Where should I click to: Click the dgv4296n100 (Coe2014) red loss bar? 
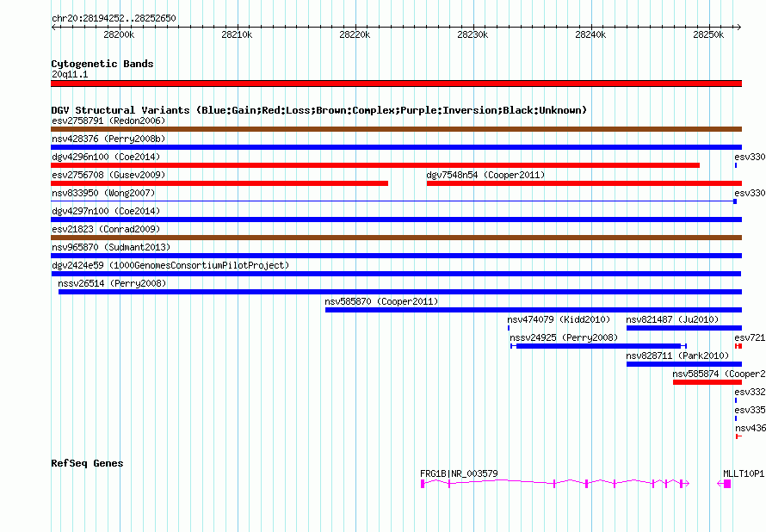pyautogui.click(x=375, y=165)
